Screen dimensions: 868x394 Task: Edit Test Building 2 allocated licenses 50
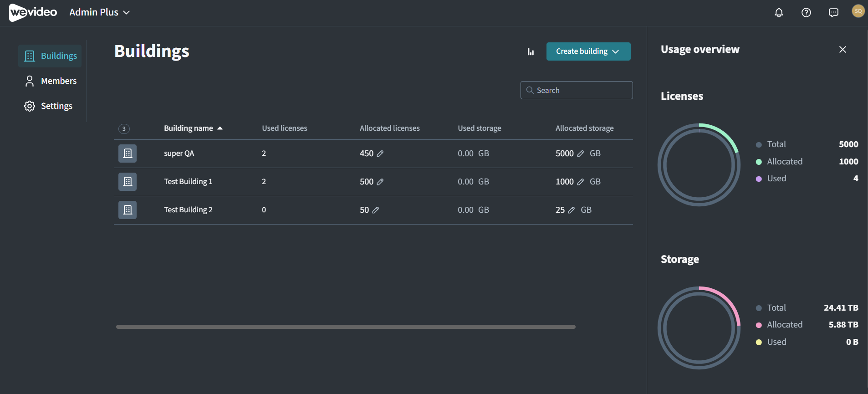(x=376, y=210)
